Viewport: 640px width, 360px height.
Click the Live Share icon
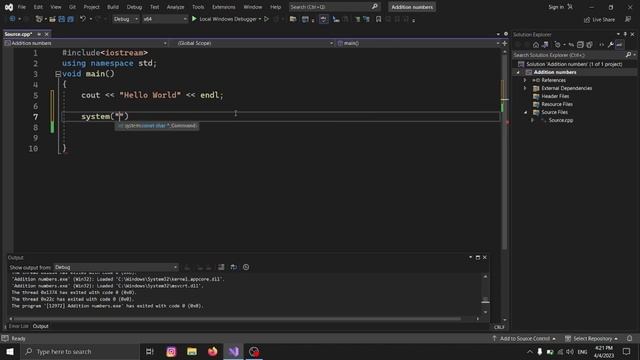click(599, 20)
